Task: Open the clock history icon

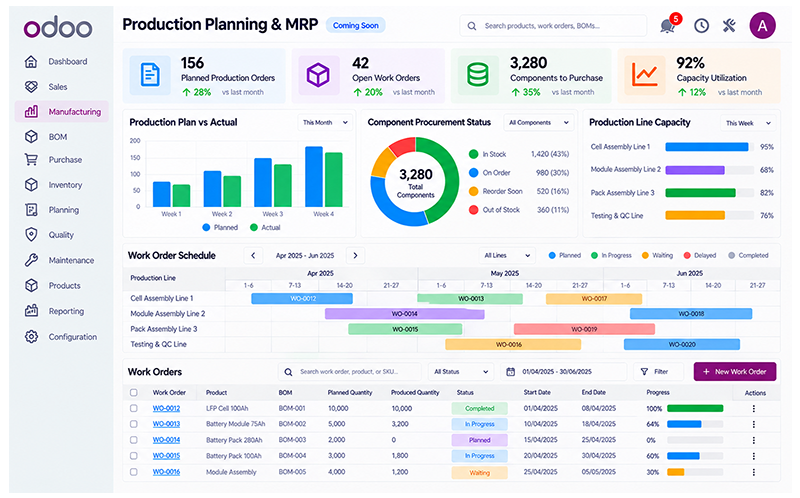Action: (x=701, y=26)
